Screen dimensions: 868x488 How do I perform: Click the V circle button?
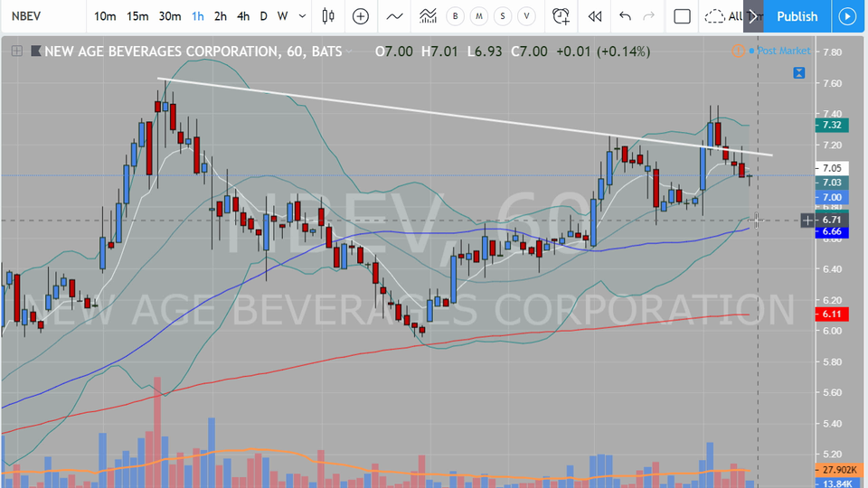526,16
